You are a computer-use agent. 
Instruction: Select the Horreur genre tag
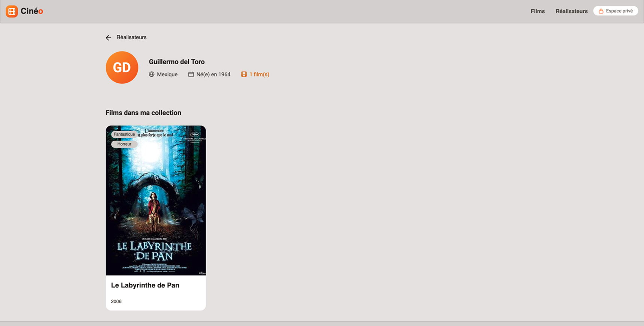click(x=124, y=144)
